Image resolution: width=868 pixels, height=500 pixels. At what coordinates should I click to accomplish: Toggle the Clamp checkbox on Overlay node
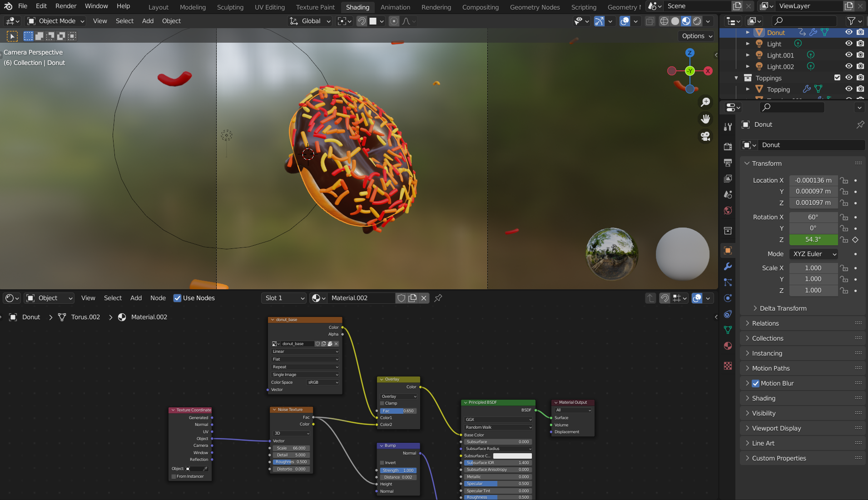(x=382, y=403)
